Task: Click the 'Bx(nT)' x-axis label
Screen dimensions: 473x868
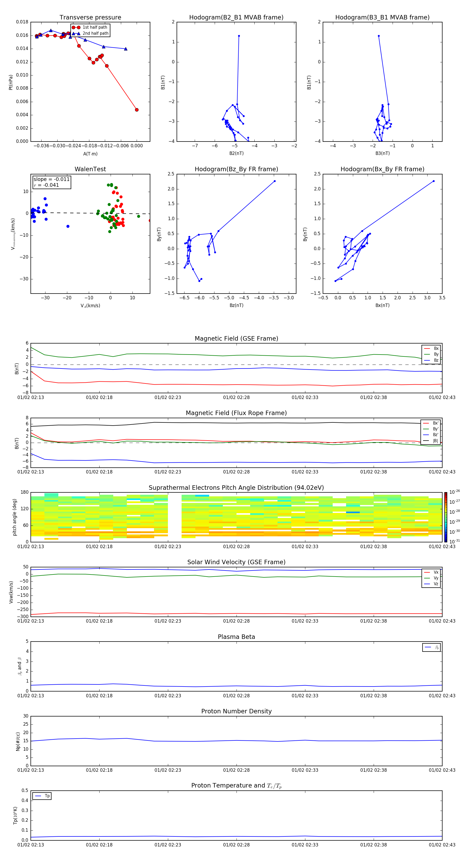Action: tap(382, 305)
